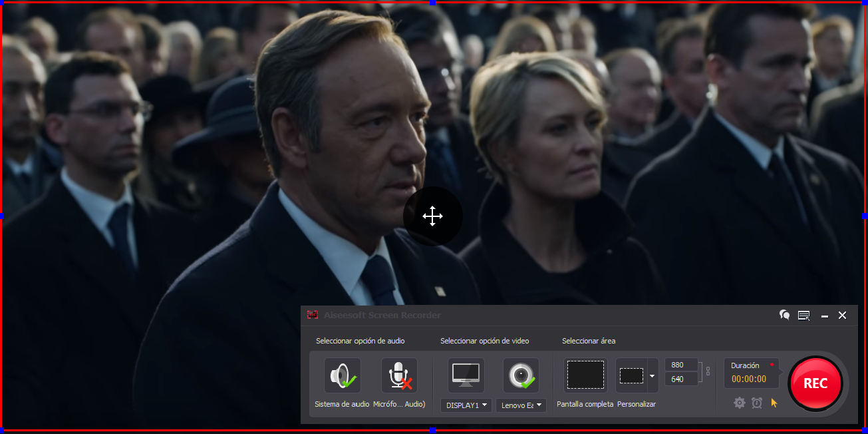The width and height of the screenshot is (868, 434).
Task: Open settings with the gear icon
Action: (x=739, y=403)
